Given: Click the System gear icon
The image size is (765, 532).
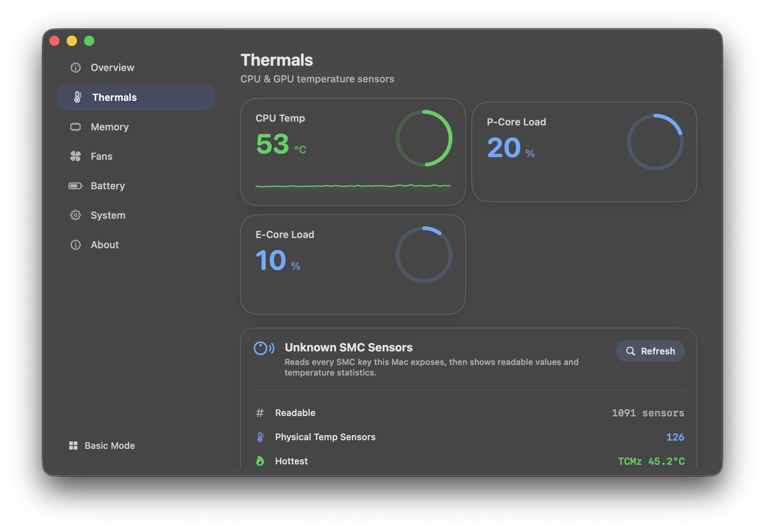Looking at the screenshot, I should coord(76,215).
